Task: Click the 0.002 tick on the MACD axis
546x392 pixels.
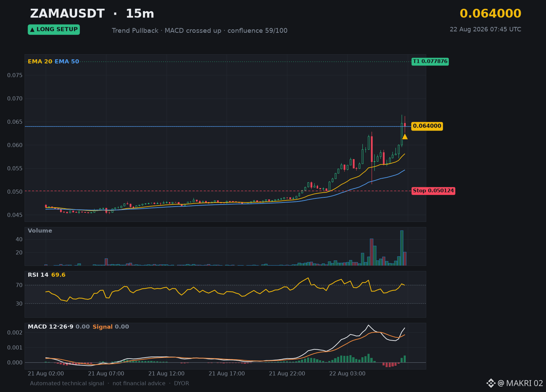Action: pyautogui.click(x=15, y=333)
